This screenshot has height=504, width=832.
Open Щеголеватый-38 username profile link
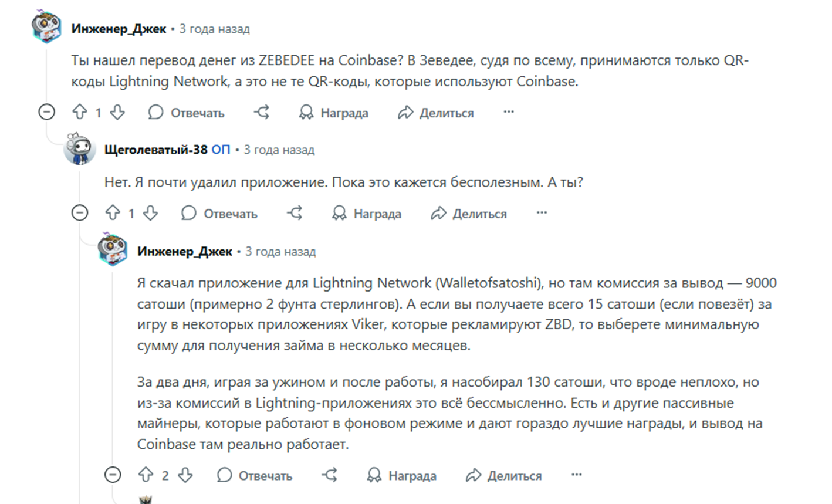point(155,150)
